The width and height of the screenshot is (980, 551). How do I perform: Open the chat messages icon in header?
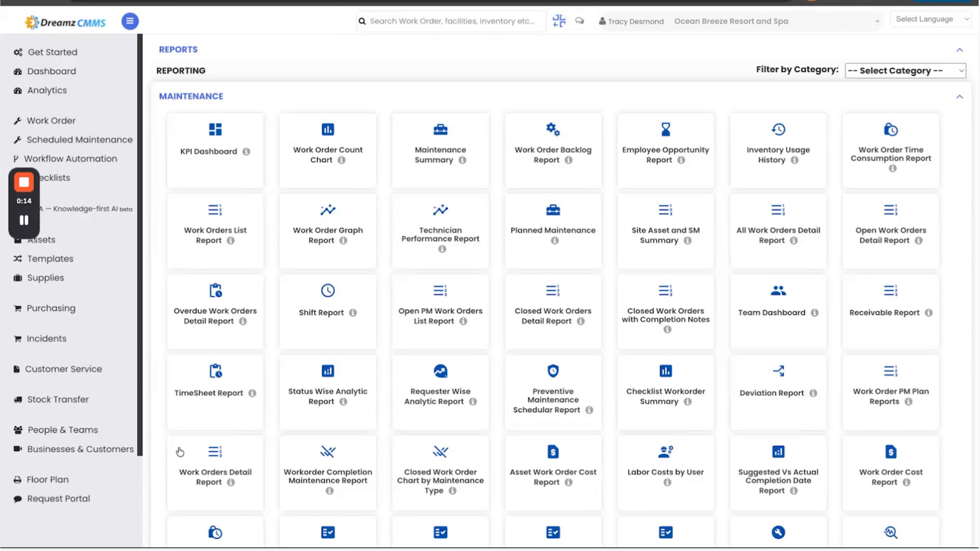point(579,21)
